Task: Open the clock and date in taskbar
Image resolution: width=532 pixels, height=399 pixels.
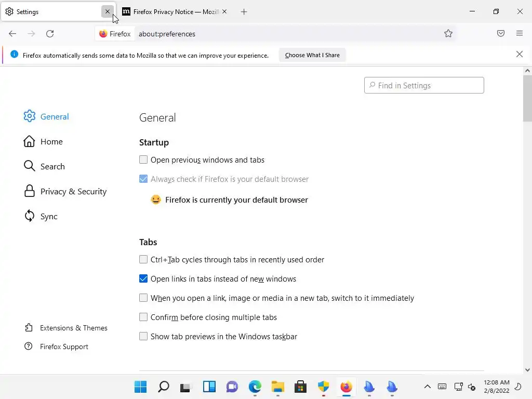Action: coord(496,387)
